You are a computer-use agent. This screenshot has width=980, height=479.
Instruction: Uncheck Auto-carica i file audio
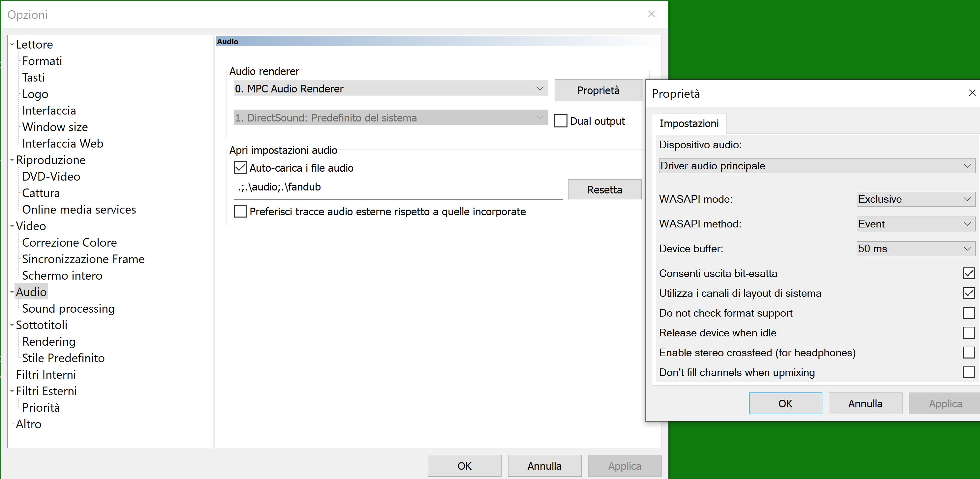[240, 168]
